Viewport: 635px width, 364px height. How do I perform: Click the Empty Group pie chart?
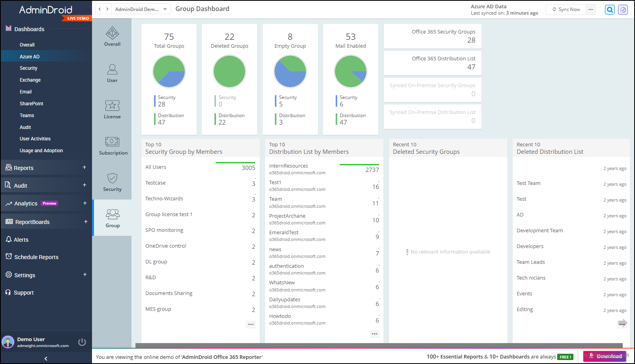point(290,71)
